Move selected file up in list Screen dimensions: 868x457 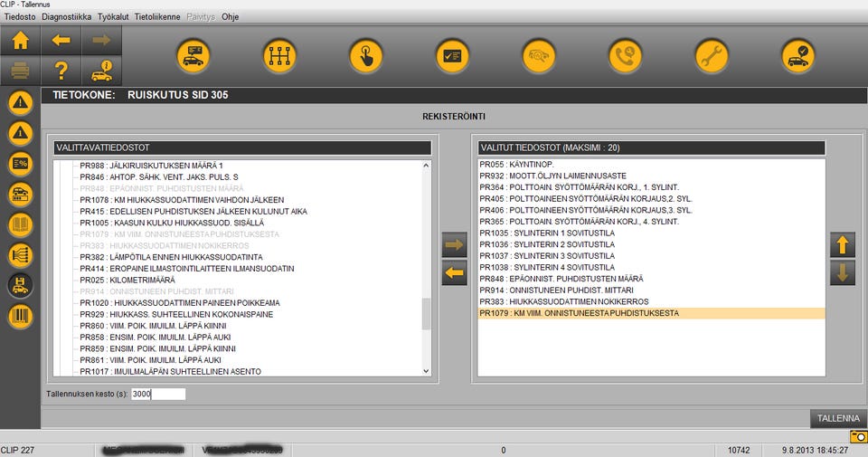tap(841, 243)
